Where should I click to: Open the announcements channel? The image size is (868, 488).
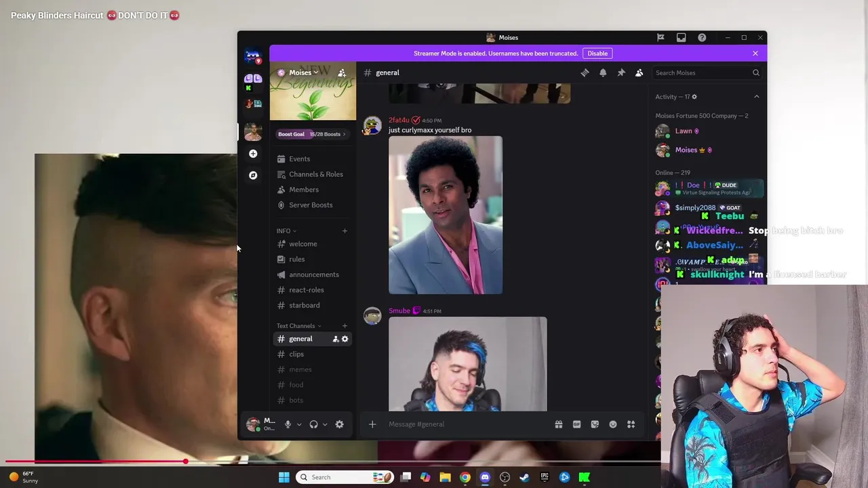[313, 274]
